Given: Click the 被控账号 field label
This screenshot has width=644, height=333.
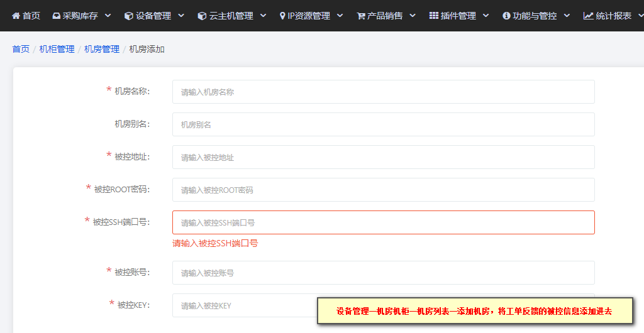Looking at the screenshot, I should click(x=132, y=272).
